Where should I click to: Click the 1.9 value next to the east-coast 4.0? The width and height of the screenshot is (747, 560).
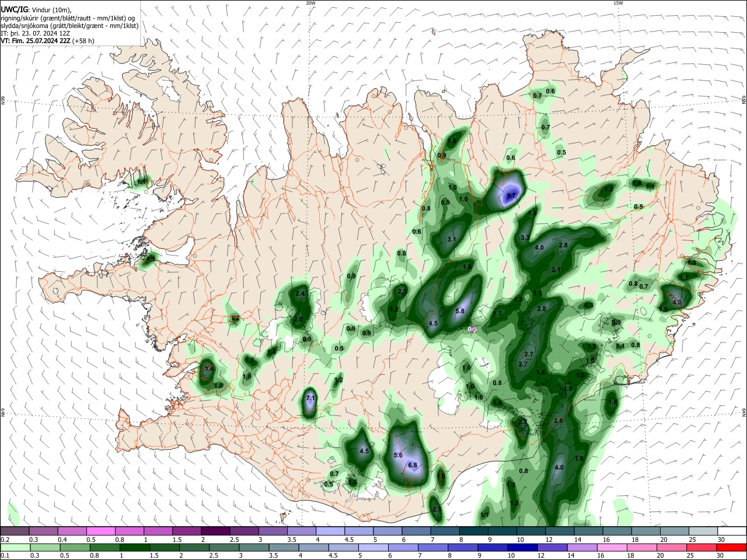tap(664, 309)
